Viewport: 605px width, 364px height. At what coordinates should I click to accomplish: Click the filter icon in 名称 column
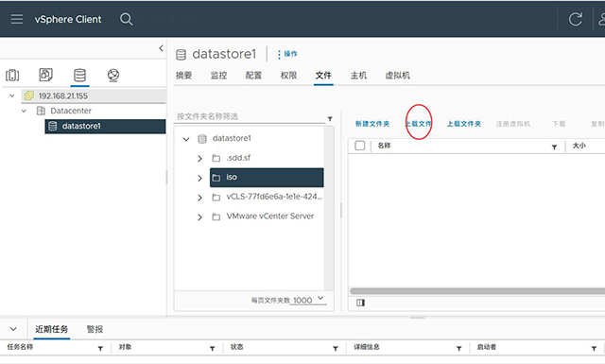[554, 147]
